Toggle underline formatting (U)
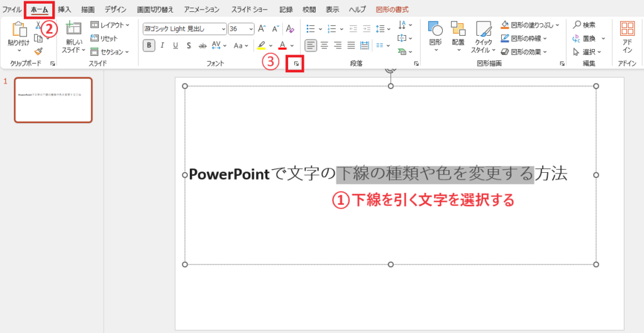The width and height of the screenshot is (644, 333). (x=175, y=45)
